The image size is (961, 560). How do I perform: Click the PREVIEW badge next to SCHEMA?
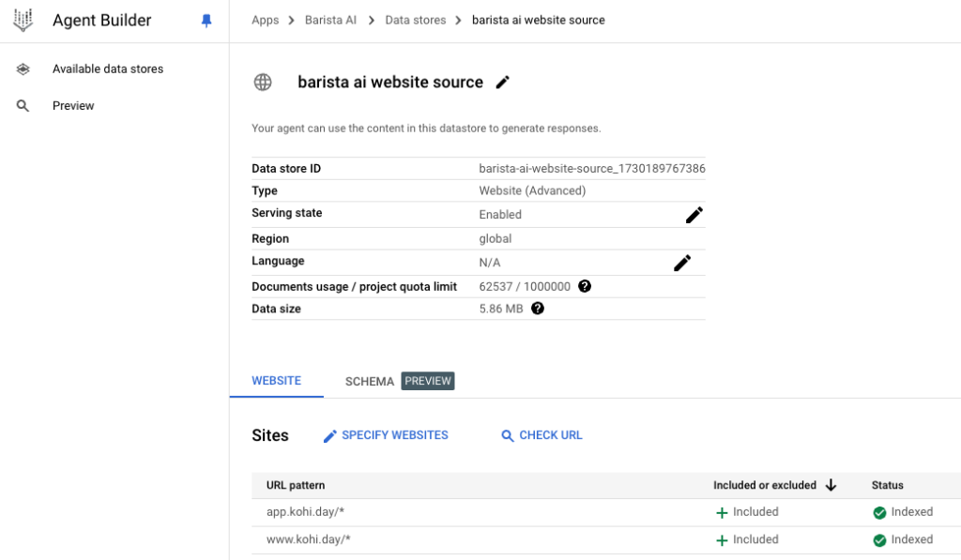click(x=428, y=381)
